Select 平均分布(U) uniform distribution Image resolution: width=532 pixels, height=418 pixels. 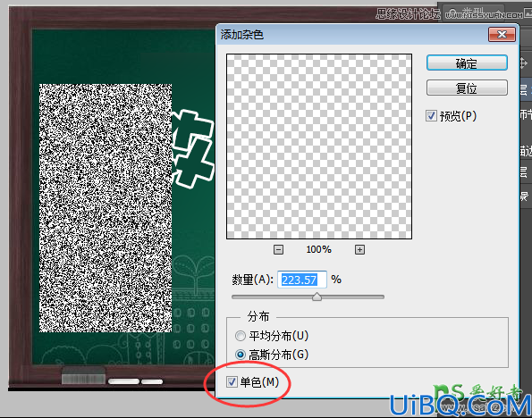point(241,336)
